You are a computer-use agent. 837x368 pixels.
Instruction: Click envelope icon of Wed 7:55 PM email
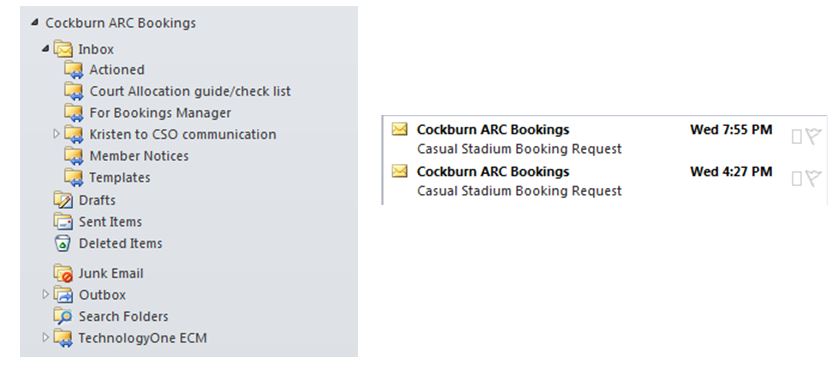pyautogui.click(x=400, y=129)
